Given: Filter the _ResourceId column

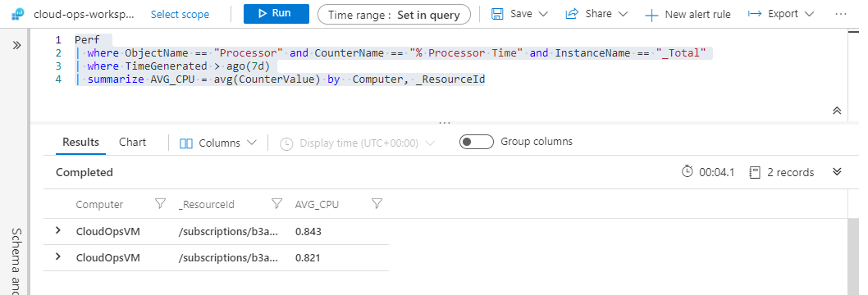Looking at the screenshot, I should click(277, 204).
